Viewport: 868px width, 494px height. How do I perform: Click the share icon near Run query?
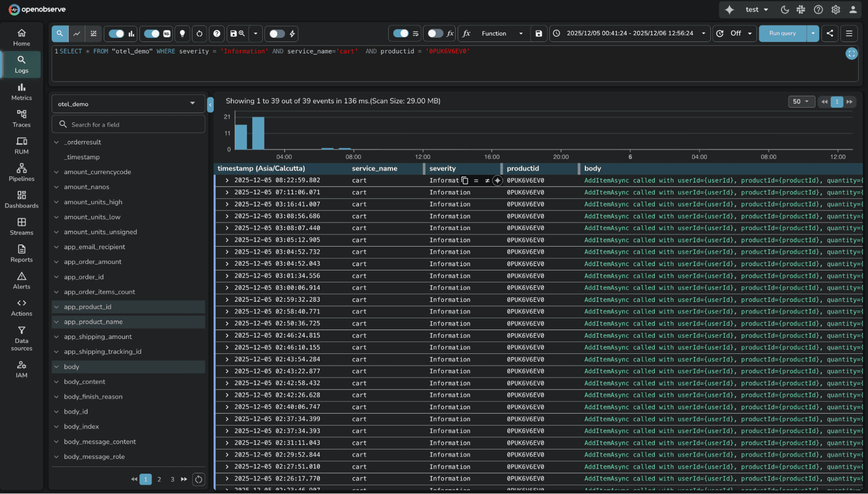click(x=829, y=33)
